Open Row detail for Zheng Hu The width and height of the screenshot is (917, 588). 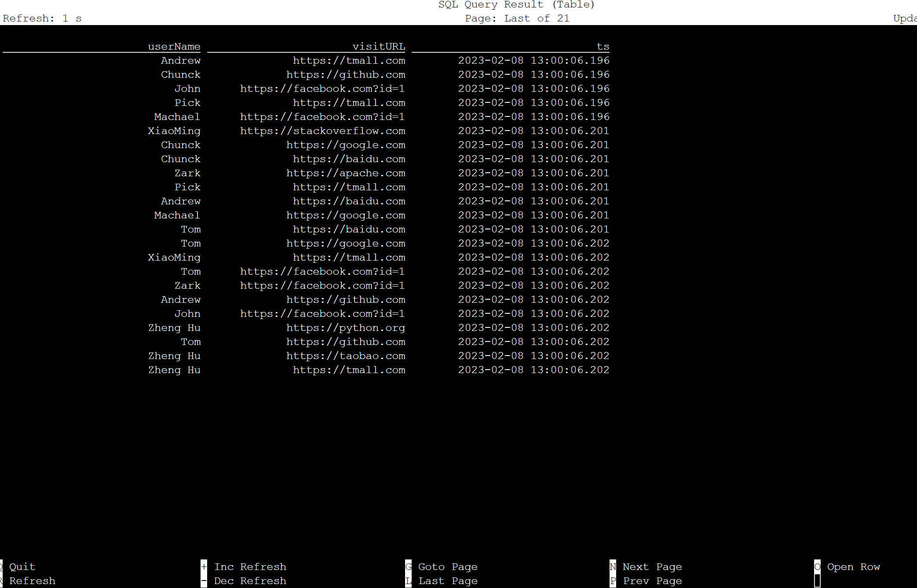coord(174,327)
